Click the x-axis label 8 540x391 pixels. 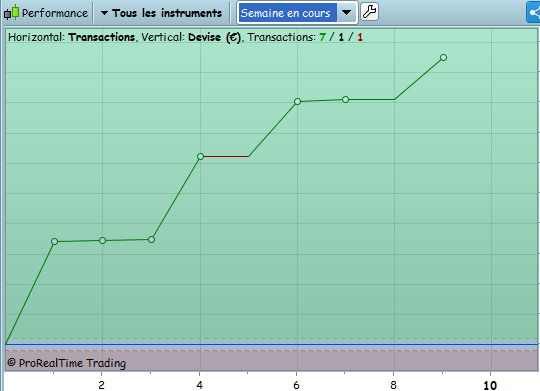(x=393, y=384)
